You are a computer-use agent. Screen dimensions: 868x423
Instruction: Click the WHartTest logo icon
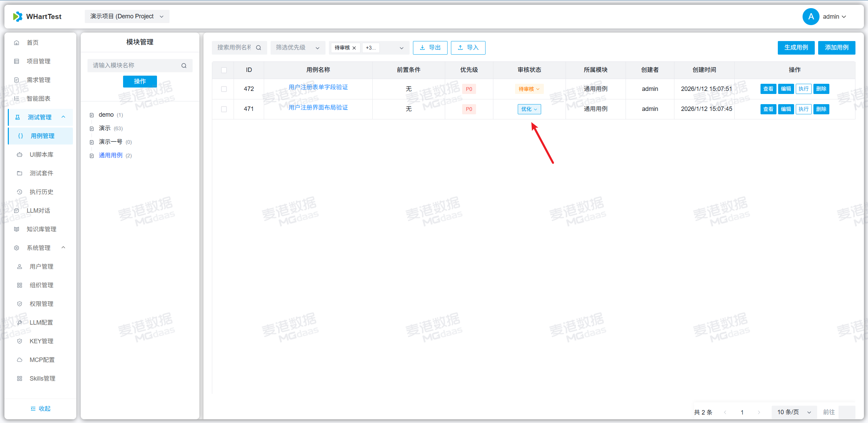click(x=18, y=17)
